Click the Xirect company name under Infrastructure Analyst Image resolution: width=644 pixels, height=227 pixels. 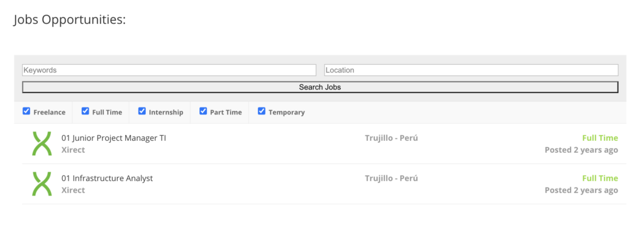[73, 190]
